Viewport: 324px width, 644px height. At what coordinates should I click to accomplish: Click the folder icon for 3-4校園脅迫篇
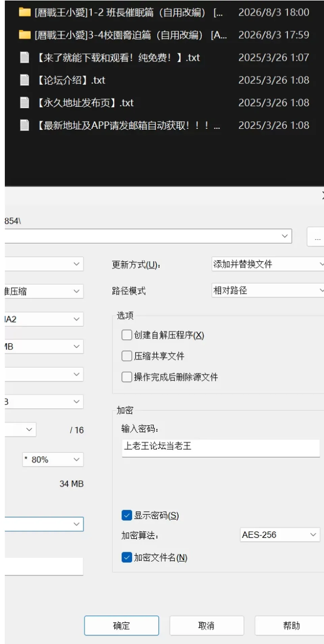pyautogui.click(x=25, y=35)
